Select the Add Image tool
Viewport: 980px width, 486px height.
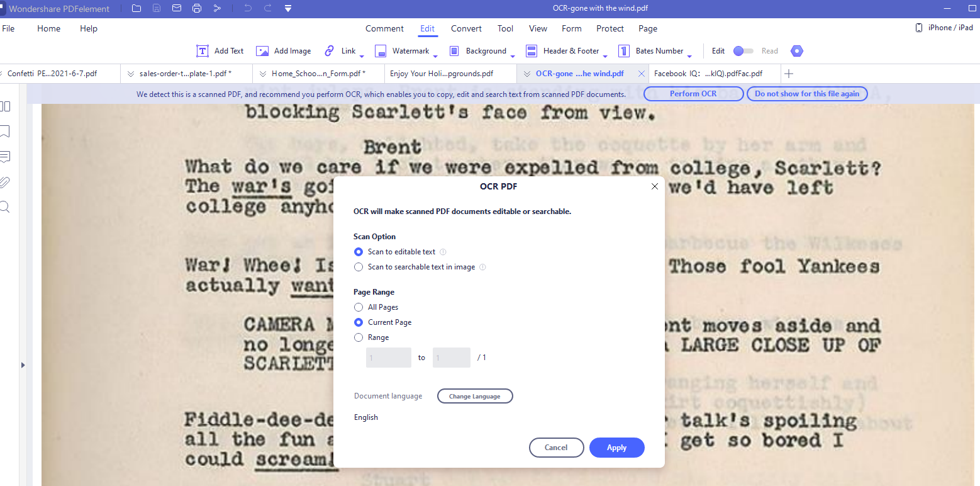284,51
